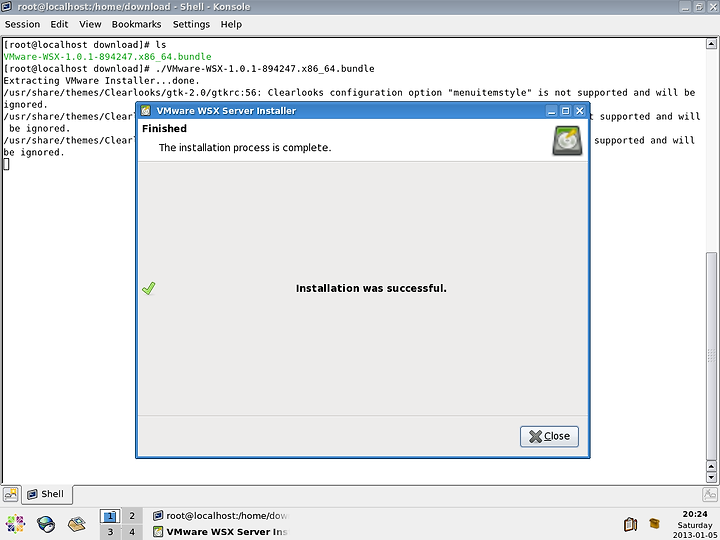Image resolution: width=720 pixels, height=540 pixels.
Task: Switch to virtual desktop 4
Action: [x=132, y=532]
